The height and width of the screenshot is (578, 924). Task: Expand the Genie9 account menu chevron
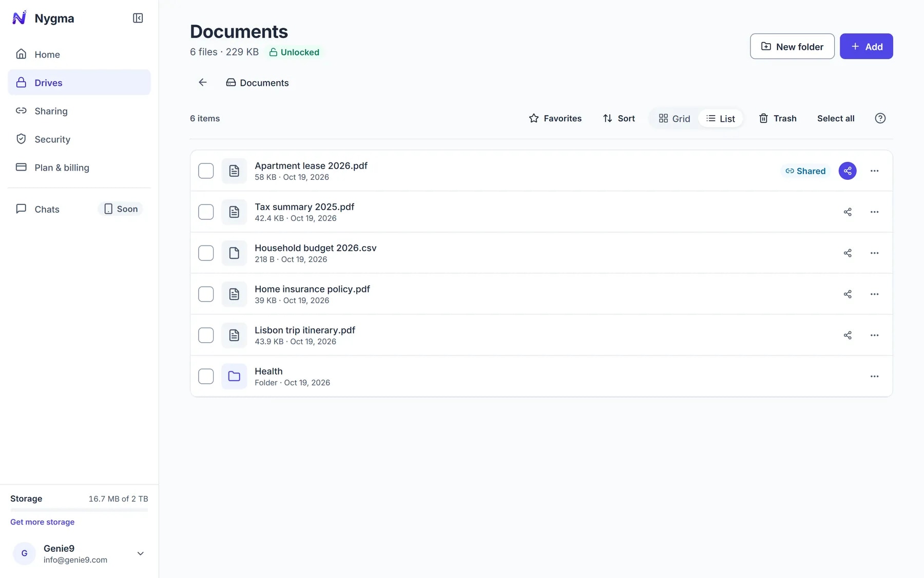(140, 553)
